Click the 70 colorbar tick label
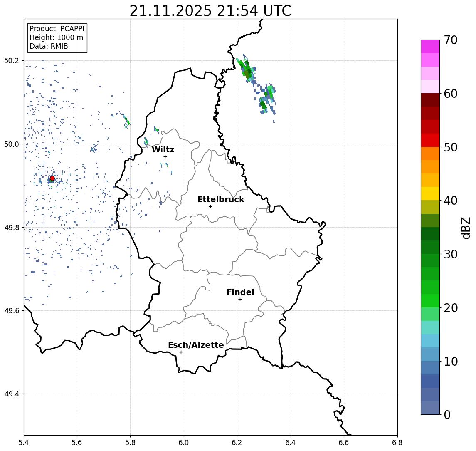Viewport: 476px width, 451px height. 451,40
